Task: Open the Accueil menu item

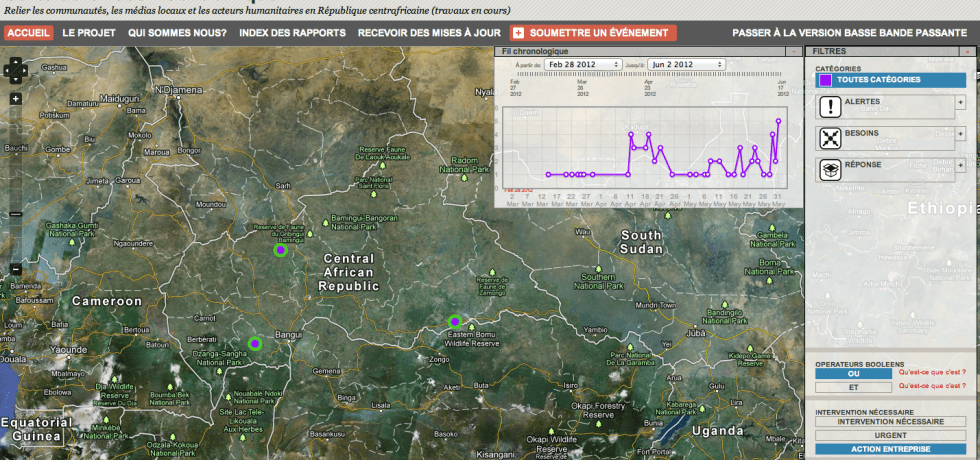Action: (x=28, y=33)
